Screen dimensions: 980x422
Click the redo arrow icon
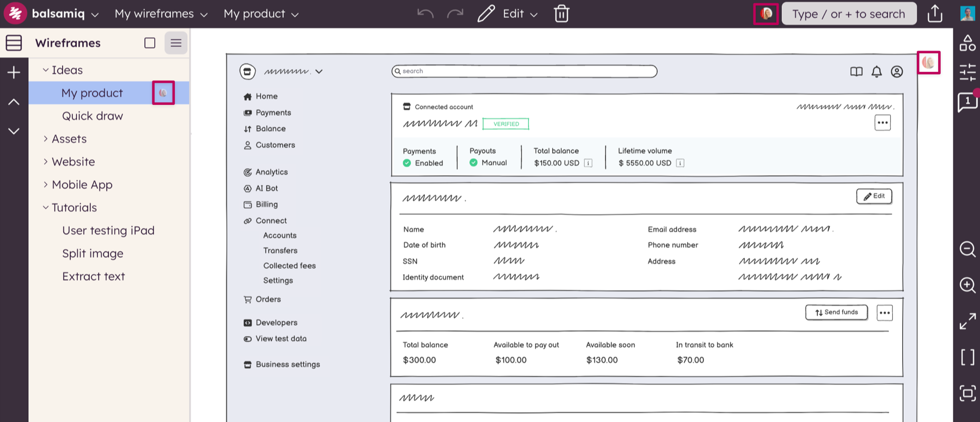point(455,14)
